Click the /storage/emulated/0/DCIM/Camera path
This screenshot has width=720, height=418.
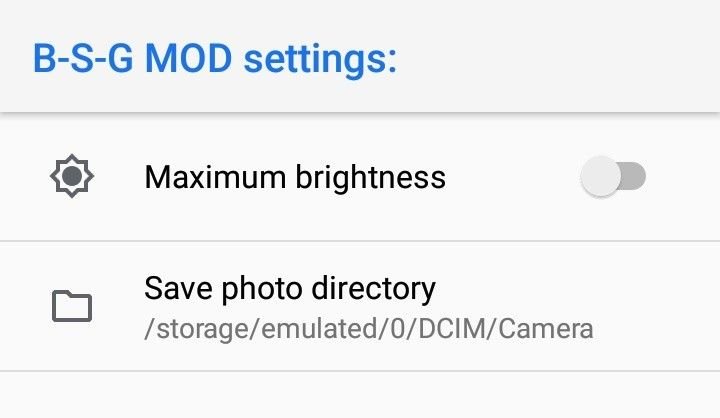pos(369,329)
